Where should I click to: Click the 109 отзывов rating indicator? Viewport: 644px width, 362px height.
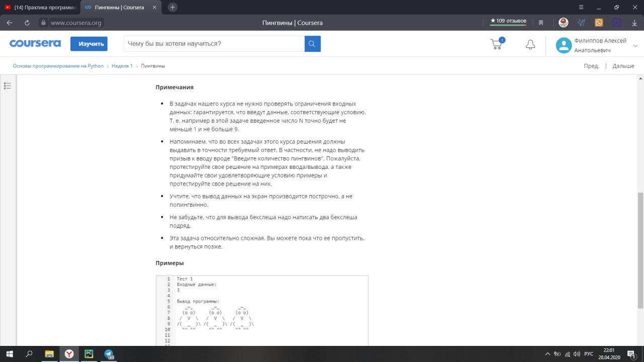(508, 21)
